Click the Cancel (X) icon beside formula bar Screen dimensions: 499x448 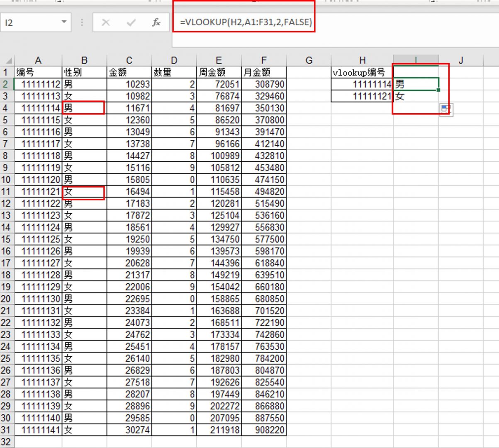click(106, 23)
